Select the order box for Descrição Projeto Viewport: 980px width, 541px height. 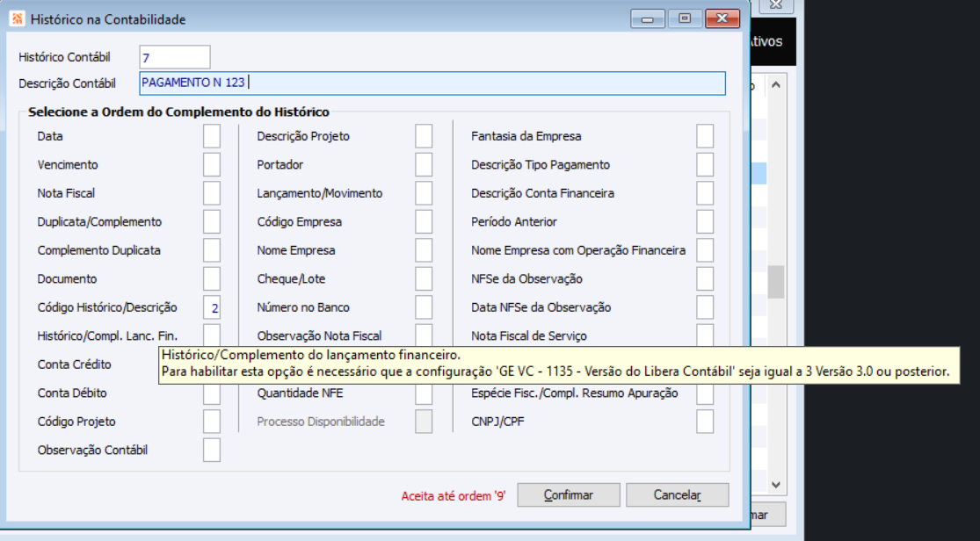tap(423, 136)
